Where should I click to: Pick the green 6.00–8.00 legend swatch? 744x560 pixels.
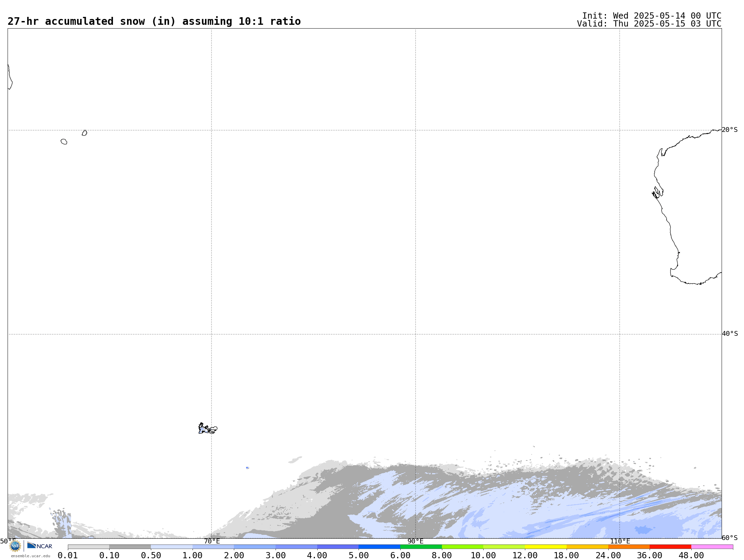[421, 547]
